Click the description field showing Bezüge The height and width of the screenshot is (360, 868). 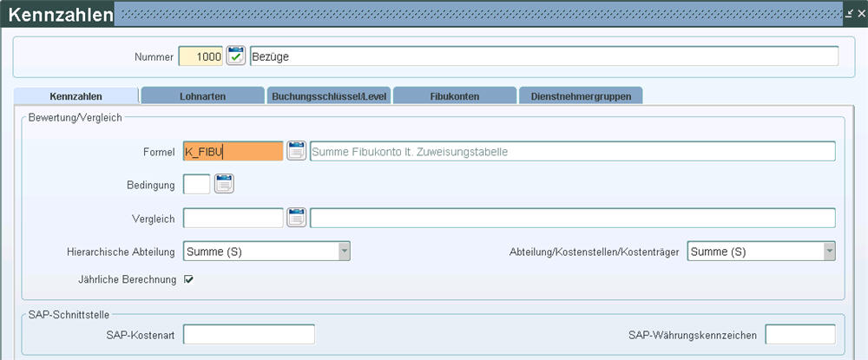pos(542,56)
